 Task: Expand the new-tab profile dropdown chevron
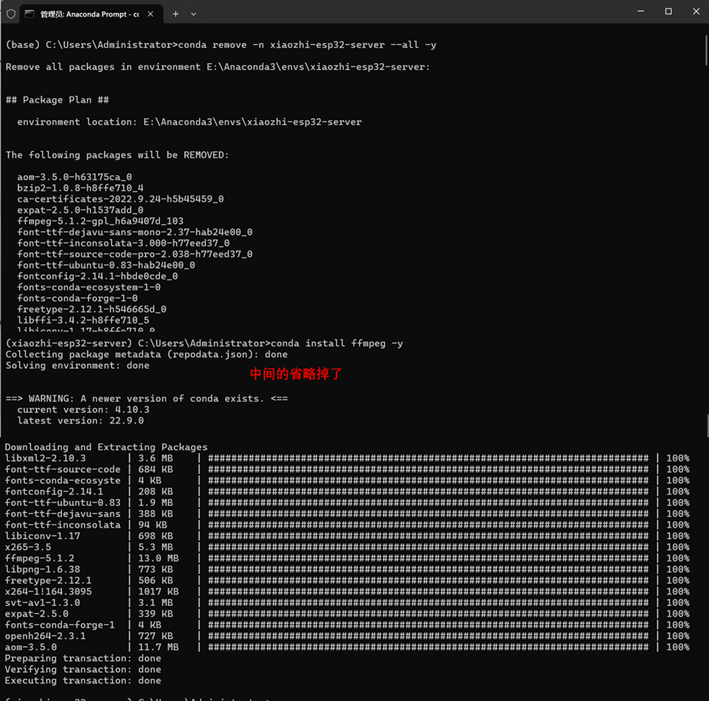tap(194, 14)
